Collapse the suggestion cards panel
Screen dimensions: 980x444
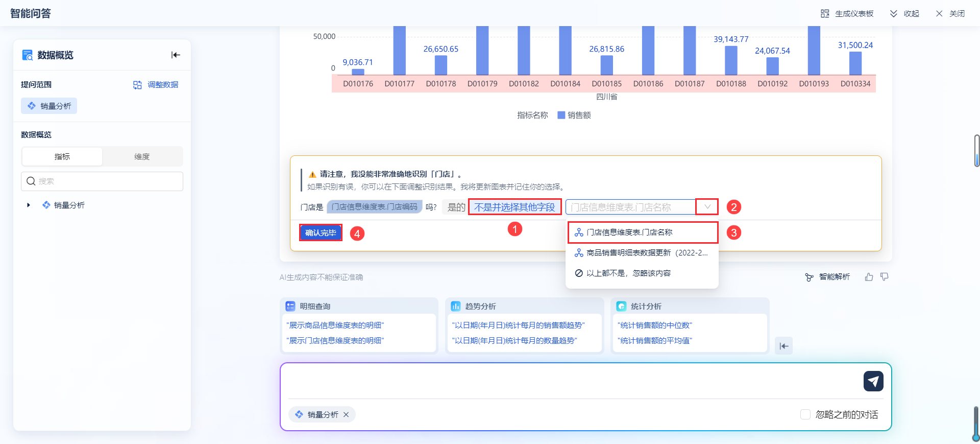[x=784, y=346]
